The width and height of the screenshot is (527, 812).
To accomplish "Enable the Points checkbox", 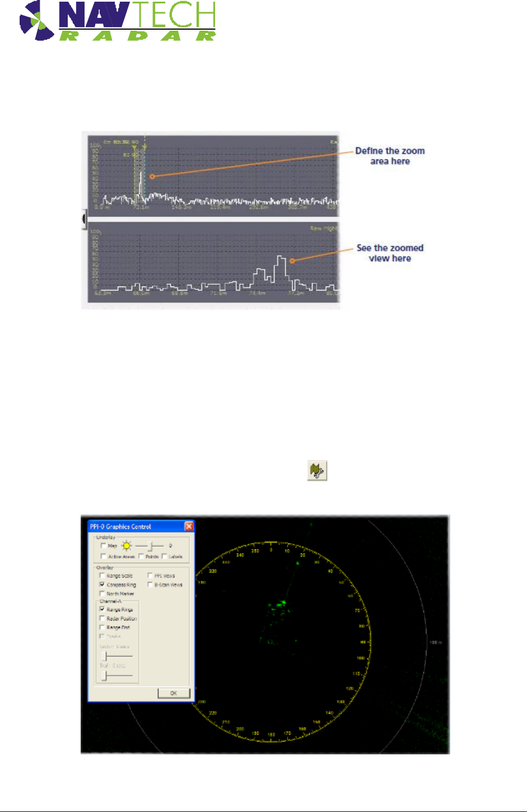I will click(x=142, y=556).
